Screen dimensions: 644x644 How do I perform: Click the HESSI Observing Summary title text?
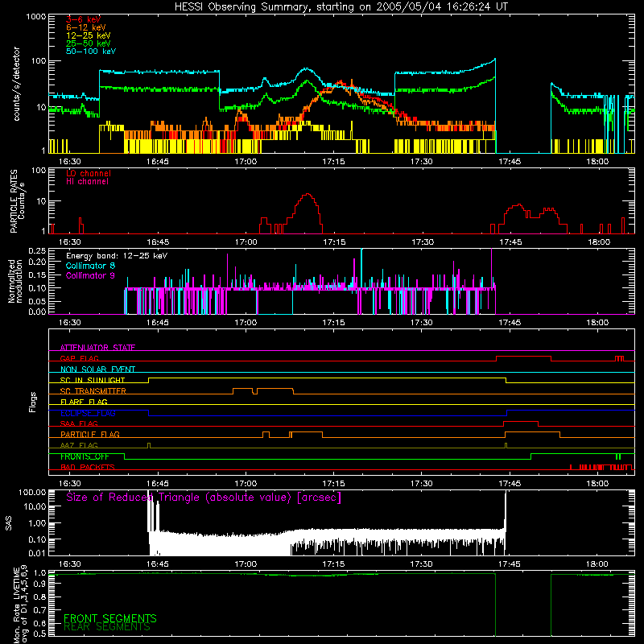[341, 7]
